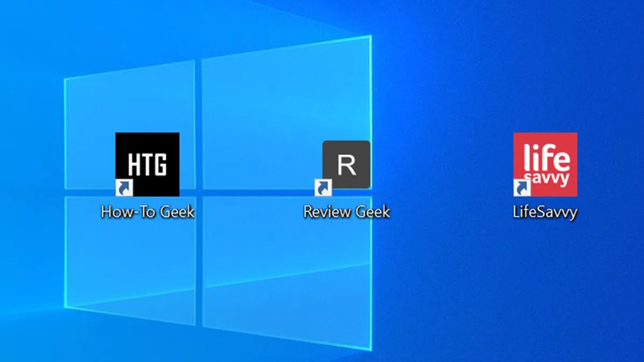Click the desktop space between the two Geek shortcuts
Viewport: 644px width, 362px height.
[x=247, y=161]
